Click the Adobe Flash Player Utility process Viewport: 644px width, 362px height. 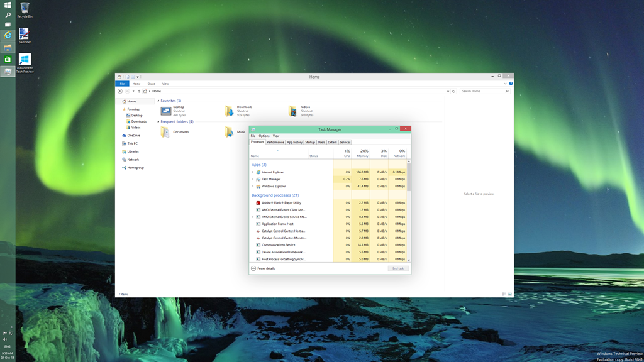281,203
